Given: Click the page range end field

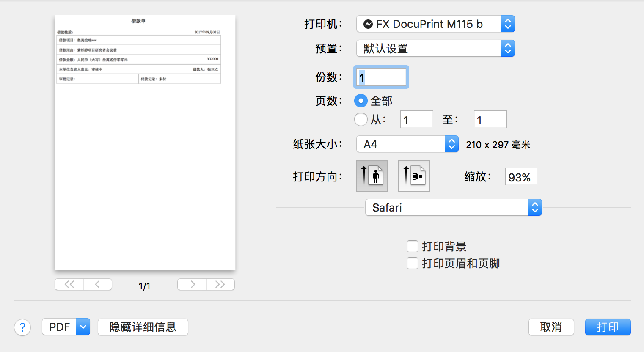Looking at the screenshot, I should [x=490, y=119].
